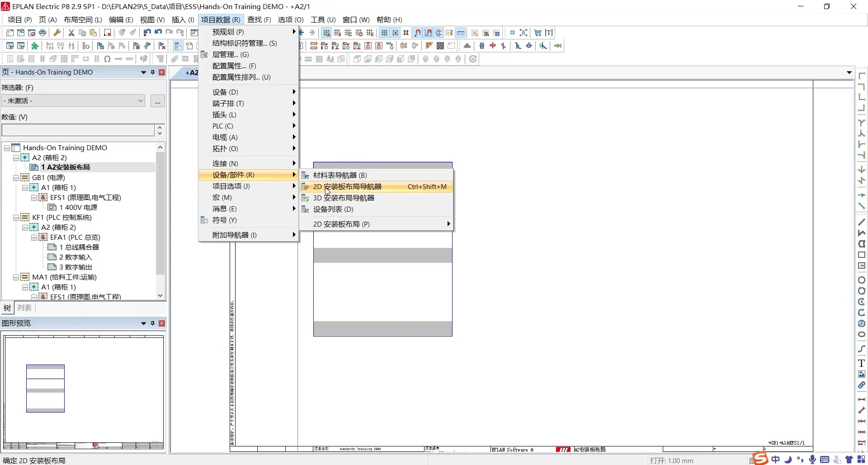Select the Line drawing tool
Image resolution: width=868 pixels, height=465 pixels.
[862, 222]
